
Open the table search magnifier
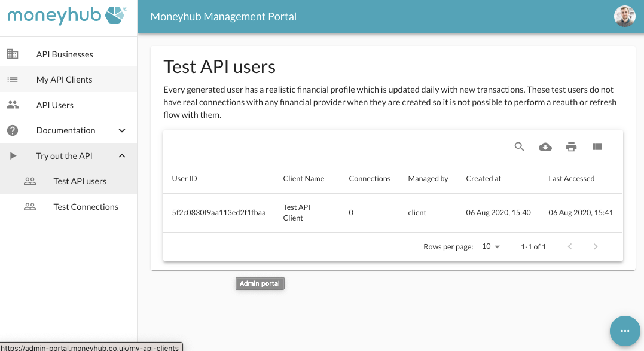[519, 146]
